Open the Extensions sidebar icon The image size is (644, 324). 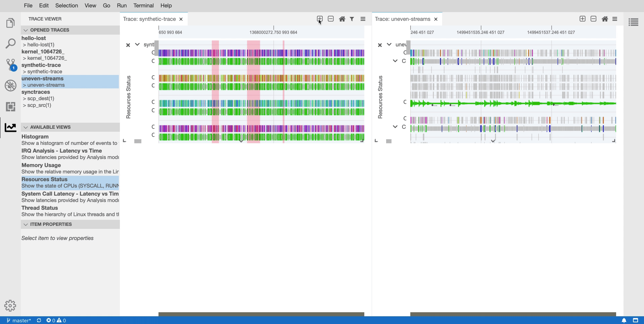click(x=10, y=107)
